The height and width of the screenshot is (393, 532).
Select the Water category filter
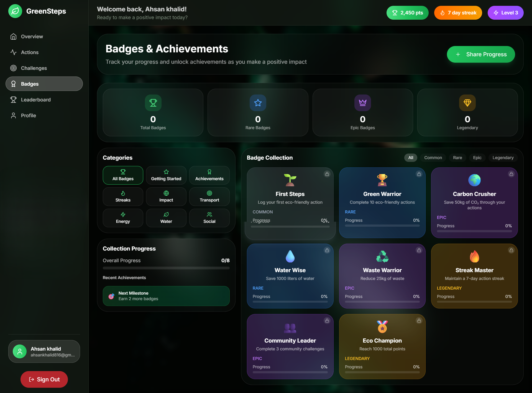click(x=166, y=218)
